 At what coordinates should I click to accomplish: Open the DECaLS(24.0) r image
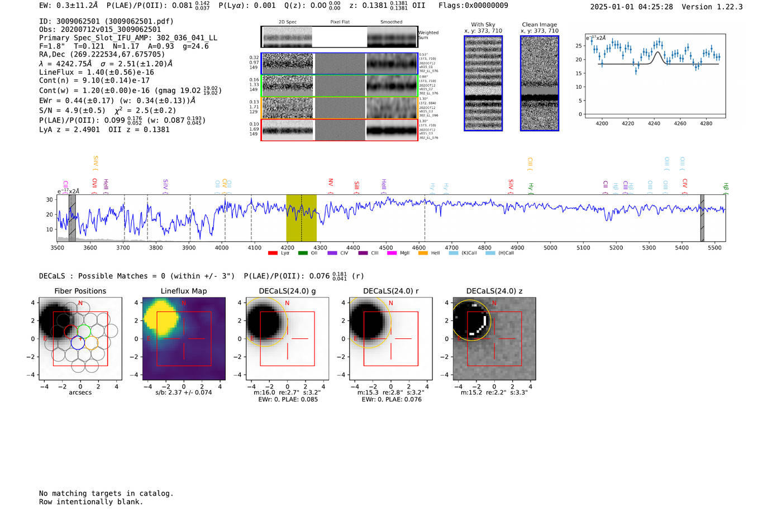coord(391,338)
